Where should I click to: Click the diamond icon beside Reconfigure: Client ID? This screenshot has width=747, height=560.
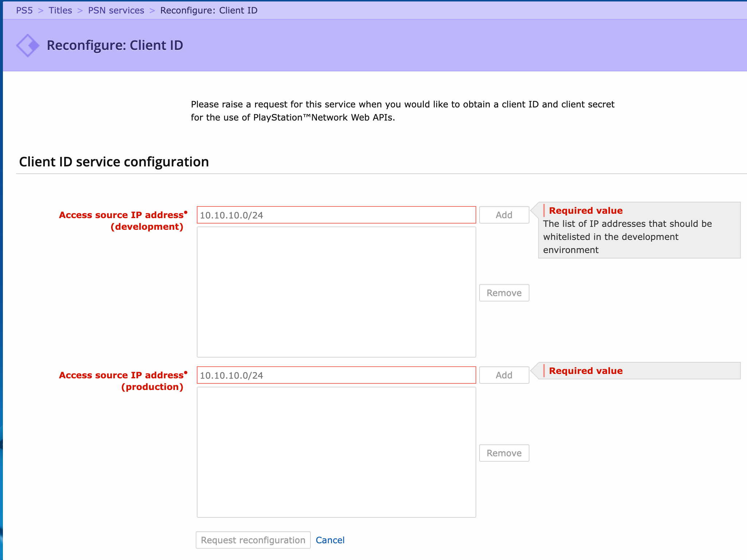tap(28, 46)
